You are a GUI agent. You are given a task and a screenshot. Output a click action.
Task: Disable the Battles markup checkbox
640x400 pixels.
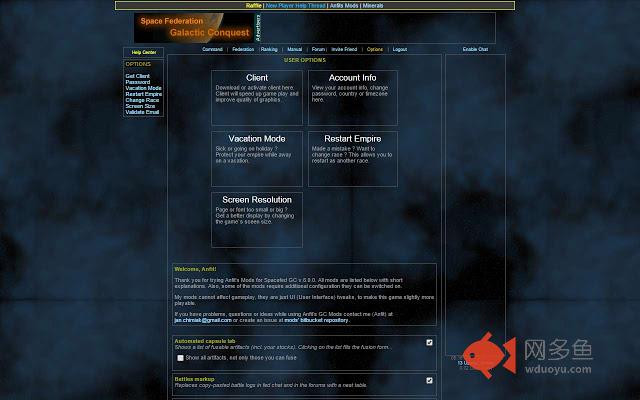(429, 380)
